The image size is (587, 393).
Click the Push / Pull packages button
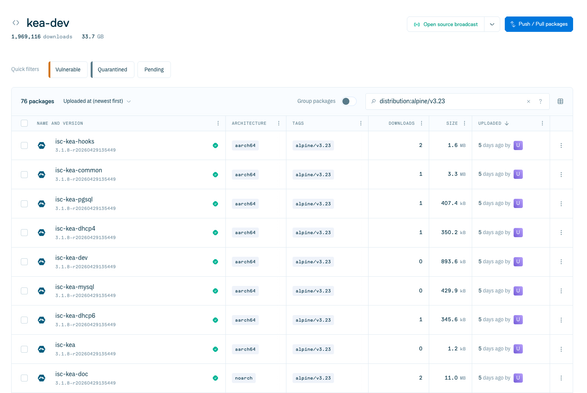[x=539, y=24]
